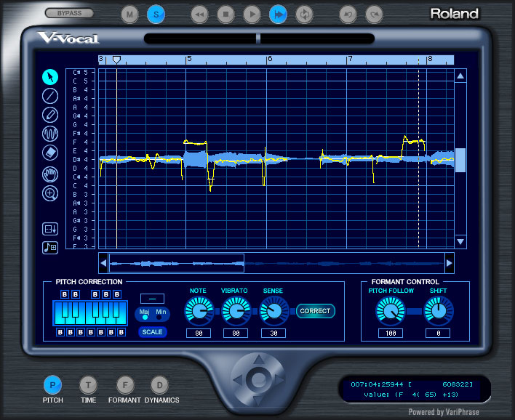Click the vertical scroll up arrow
Image resolution: width=515 pixels, height=420 pixels.
tap(460, 76)
